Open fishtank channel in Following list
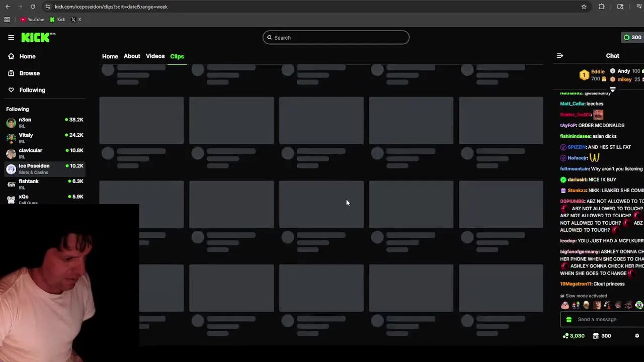The height and width of the screenshot is (362, 644). (x=45, y=184)
